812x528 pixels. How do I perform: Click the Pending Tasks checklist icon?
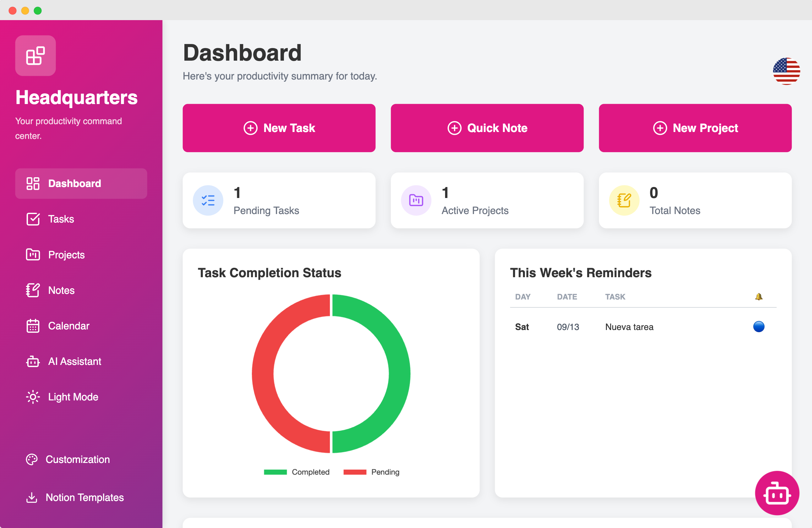[208, 200]
